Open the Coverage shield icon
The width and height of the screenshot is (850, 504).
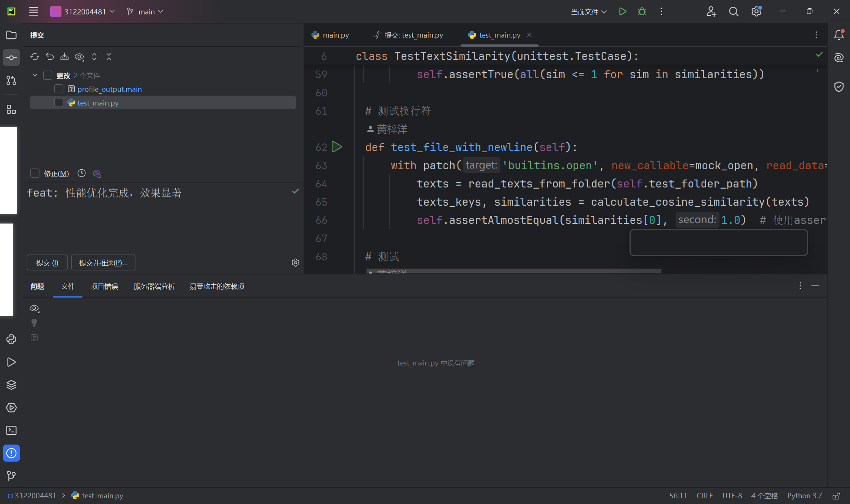(x=839, y=87)
